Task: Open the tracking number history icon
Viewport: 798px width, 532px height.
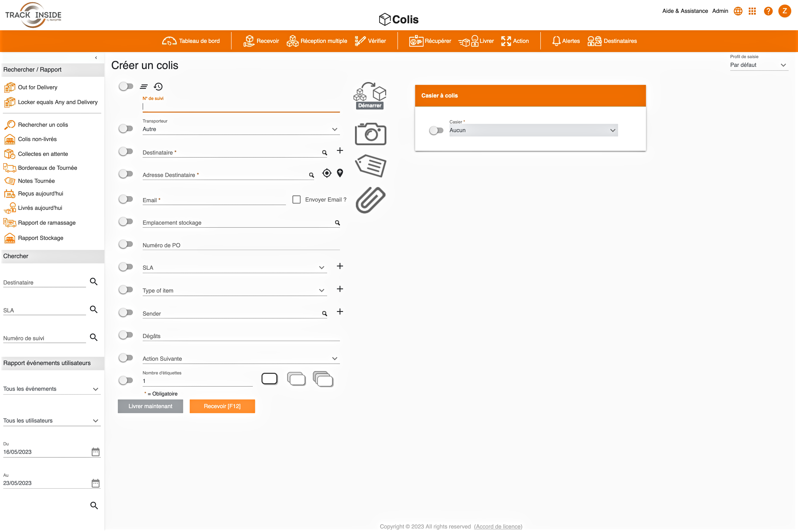Action: point(158,86)
